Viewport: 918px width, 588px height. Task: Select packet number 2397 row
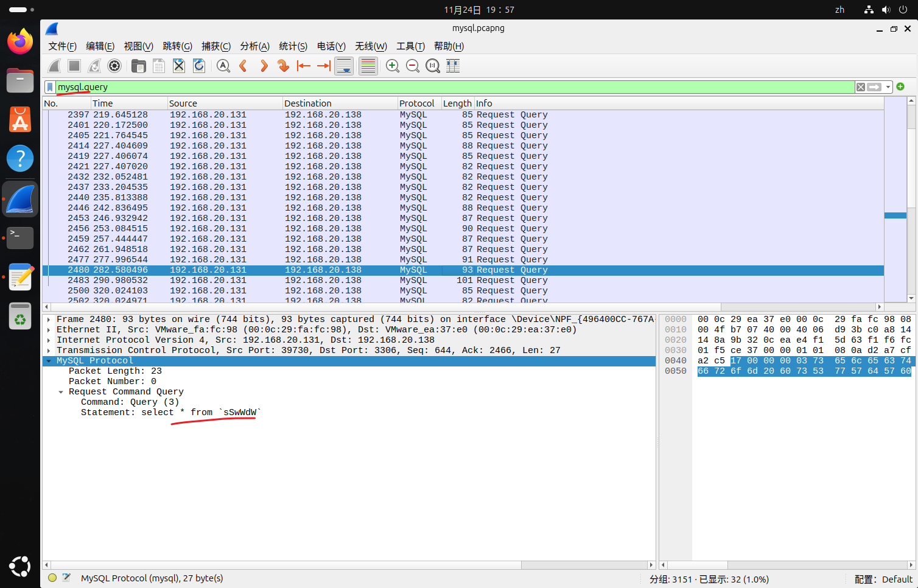pos(463,114)
